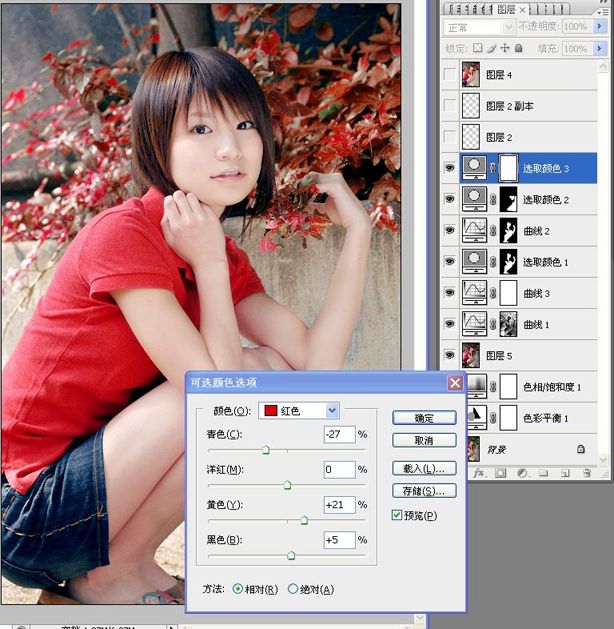Select 绝对(A) method radio button
614x629 pixels.
[293, 589]
